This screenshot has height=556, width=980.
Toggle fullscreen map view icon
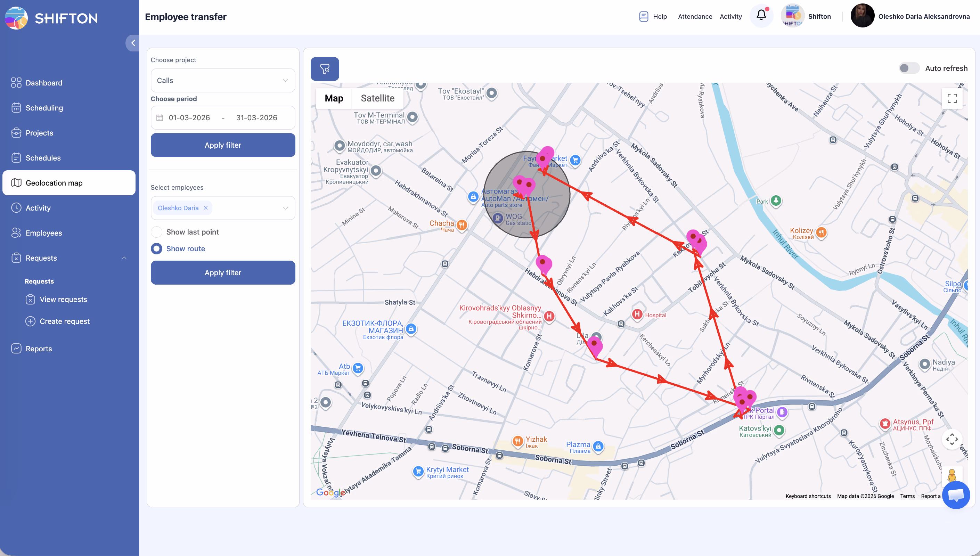pos(952,99)
